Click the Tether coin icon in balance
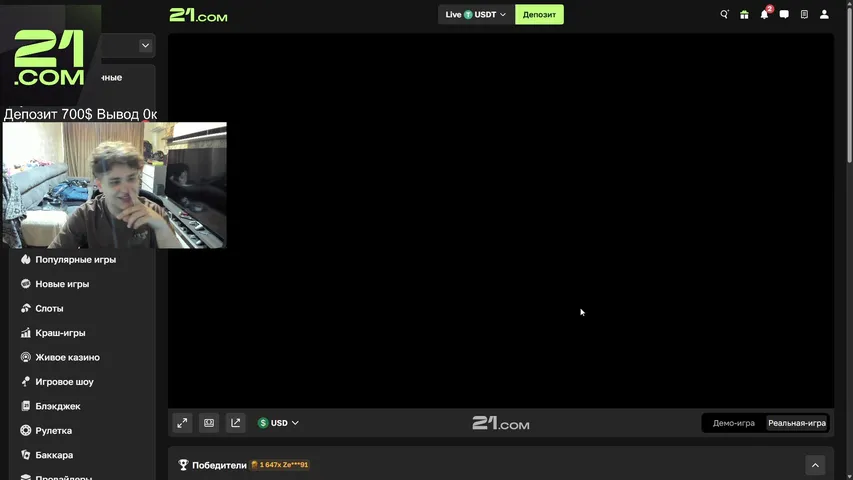 coord(468,15)
